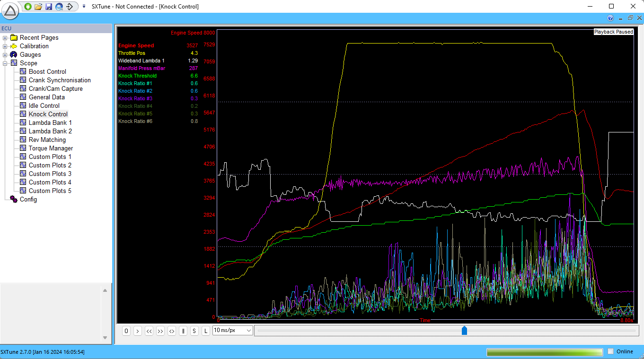Viewport: 644px width, 359px height.
Task: Select Rev Matching in the Scope list
Action: 47,140
